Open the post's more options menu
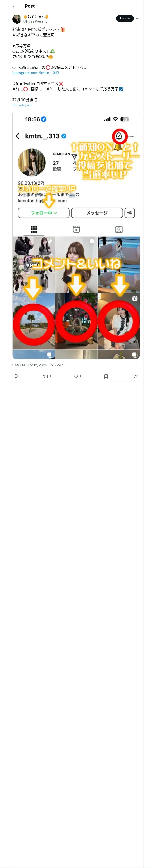This screenshot has width=152, height=868. coord(138,18)
